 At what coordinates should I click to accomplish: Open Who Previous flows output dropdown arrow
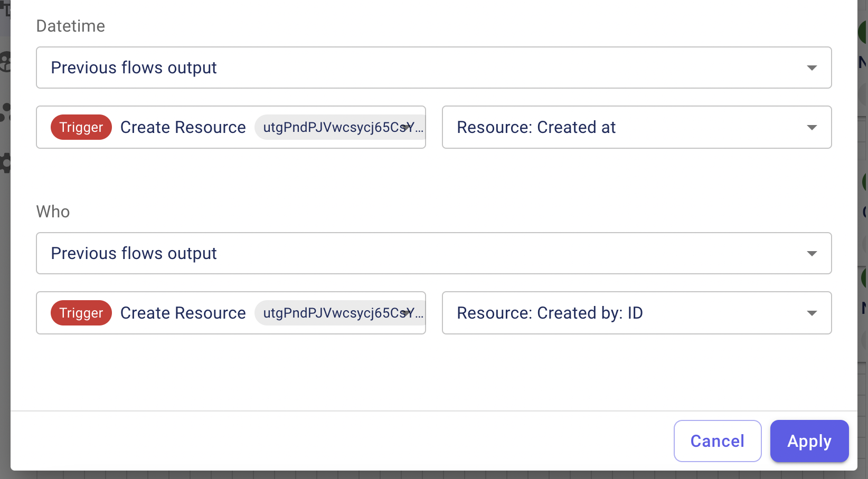pyautogui.click(x=812, y=254)
